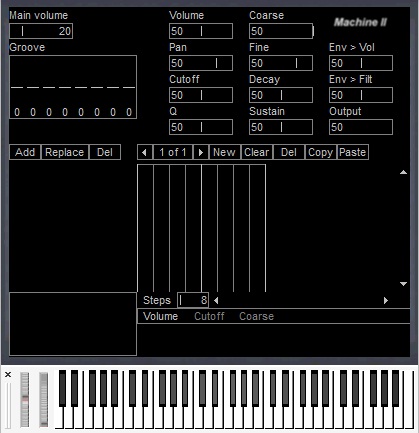Click the Main volume slider

41,31
